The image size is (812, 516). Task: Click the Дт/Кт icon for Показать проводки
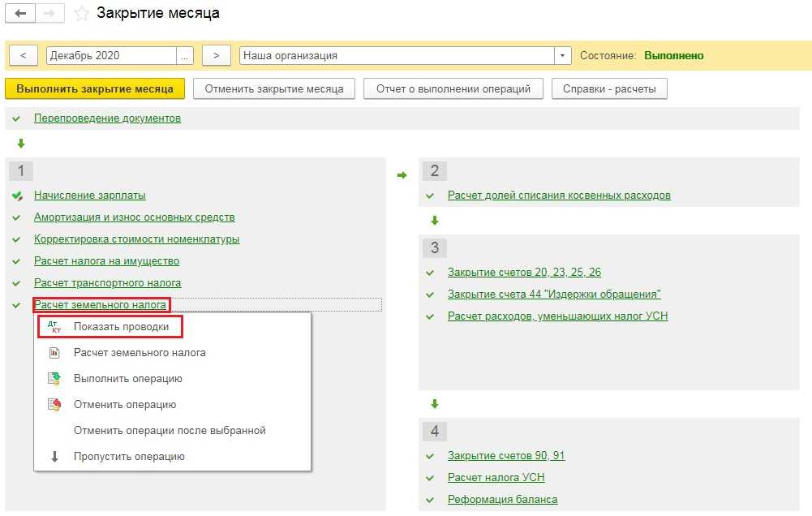point(54,327)
